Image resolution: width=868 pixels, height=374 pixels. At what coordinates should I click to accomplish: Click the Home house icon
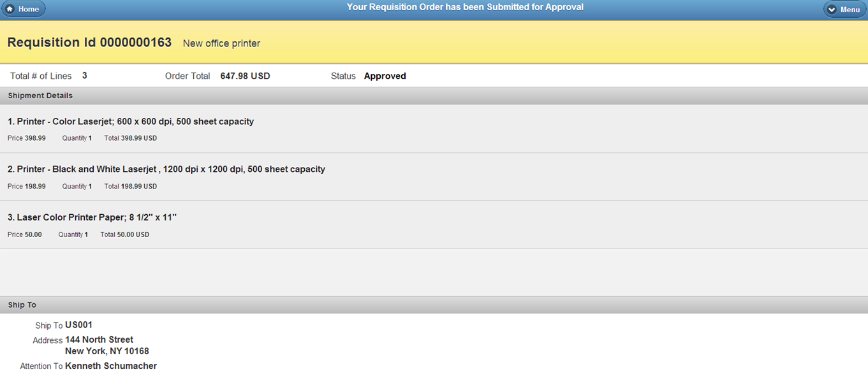coord(10,10)
